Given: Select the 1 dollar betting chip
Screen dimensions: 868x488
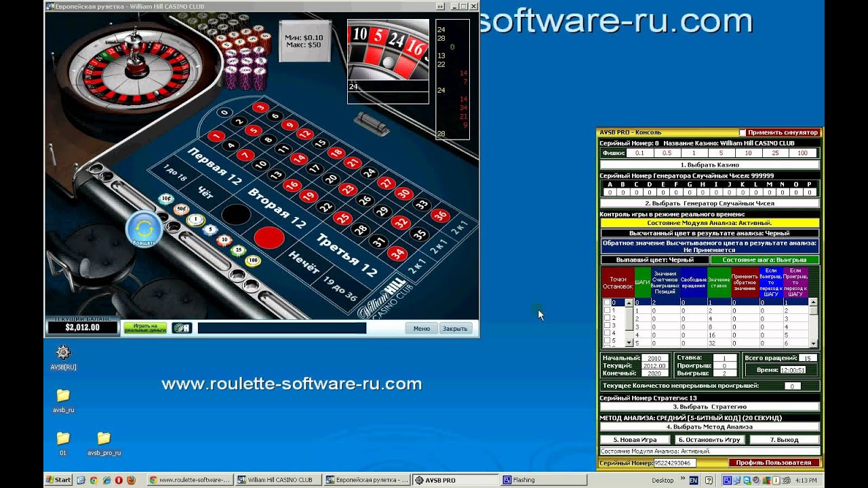Looking at the screenshot, I should (196, 220).
